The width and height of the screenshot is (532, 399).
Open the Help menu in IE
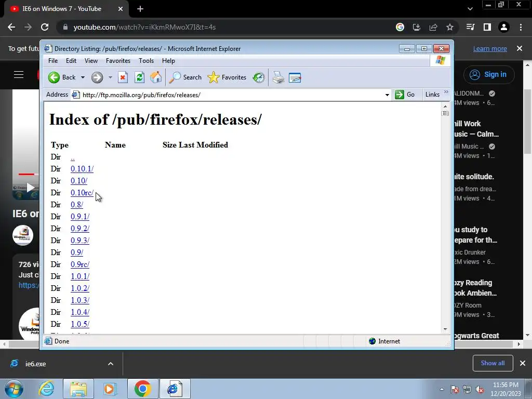tap(168, 61)
